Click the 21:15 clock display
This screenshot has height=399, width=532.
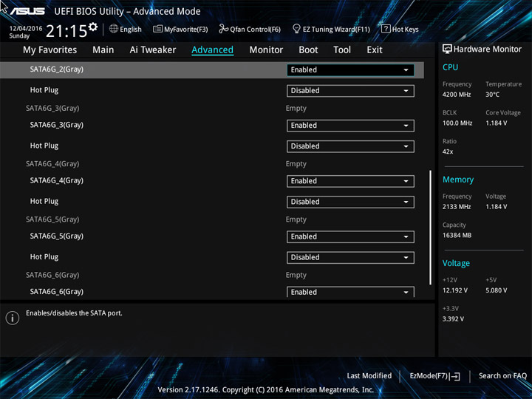point(66,31)
